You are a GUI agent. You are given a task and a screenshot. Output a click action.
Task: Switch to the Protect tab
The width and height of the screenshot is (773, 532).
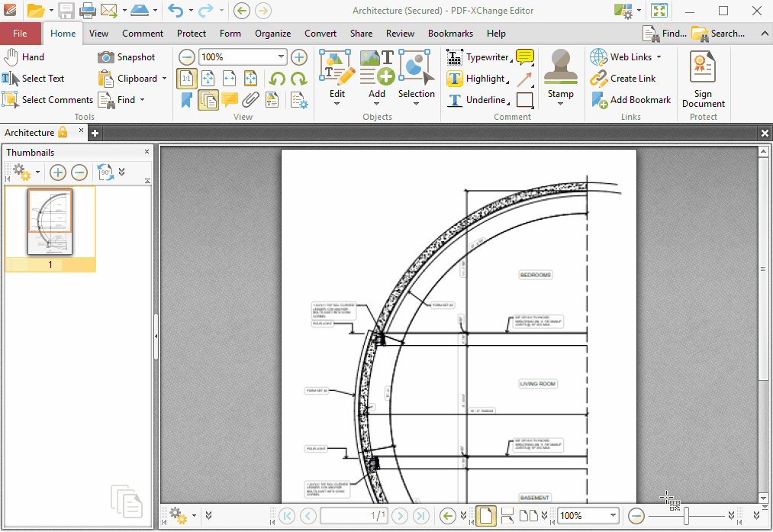coord(192,34)
